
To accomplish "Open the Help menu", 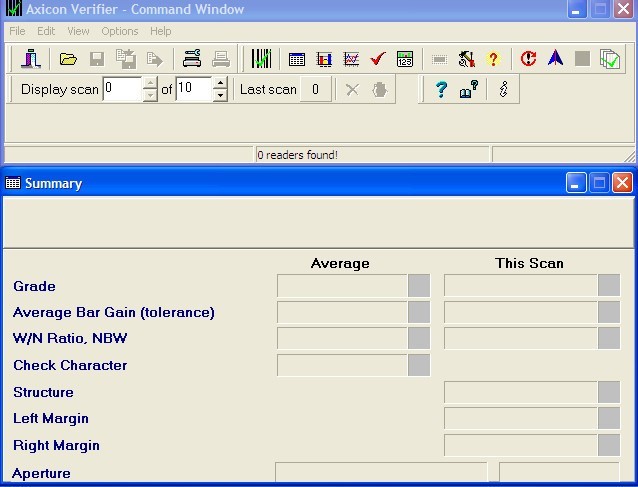I will coord(160,31).
